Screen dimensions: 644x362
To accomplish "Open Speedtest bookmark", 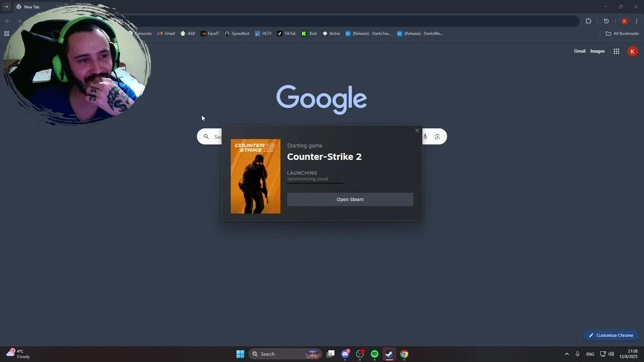I will pyautogui.click(x=237, y=34).
